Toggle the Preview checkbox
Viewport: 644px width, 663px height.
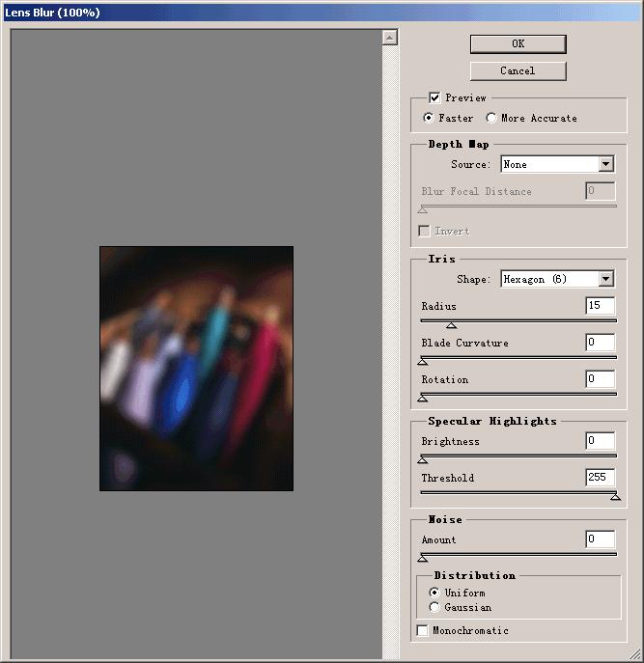(x=435, y=97)
